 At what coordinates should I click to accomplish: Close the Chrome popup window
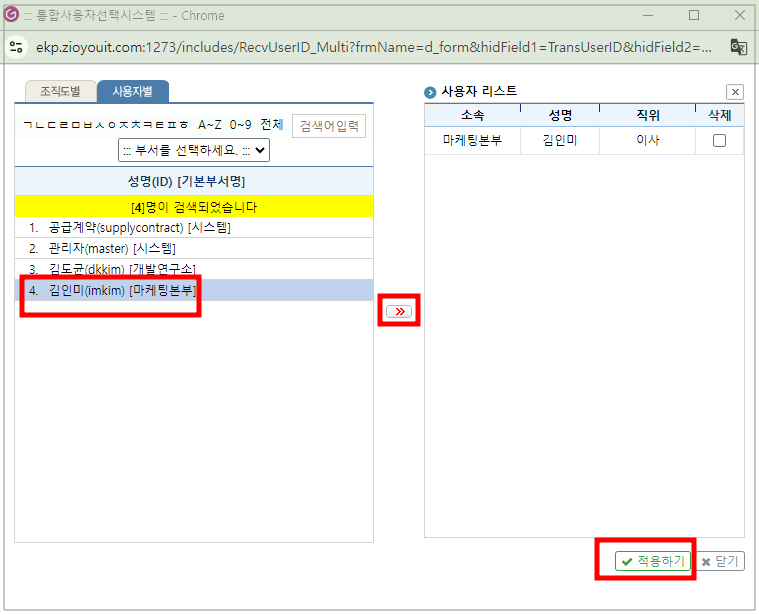pos(740,15)
